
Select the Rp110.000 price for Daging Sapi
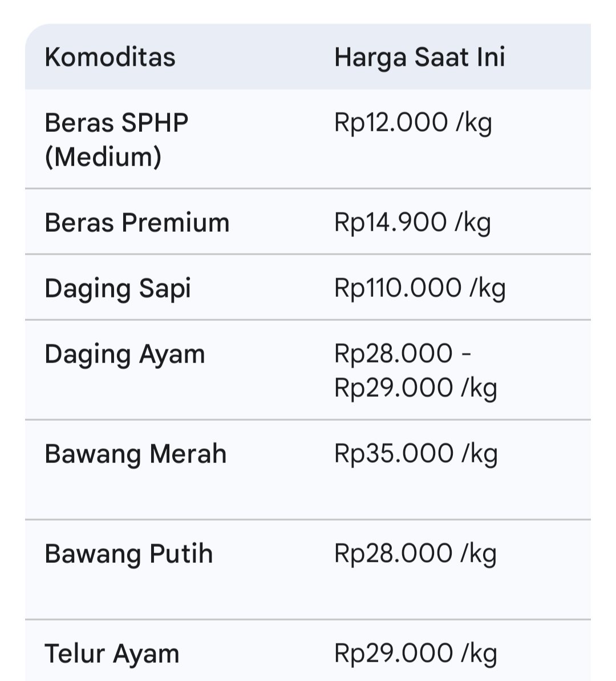pos(398,288)
